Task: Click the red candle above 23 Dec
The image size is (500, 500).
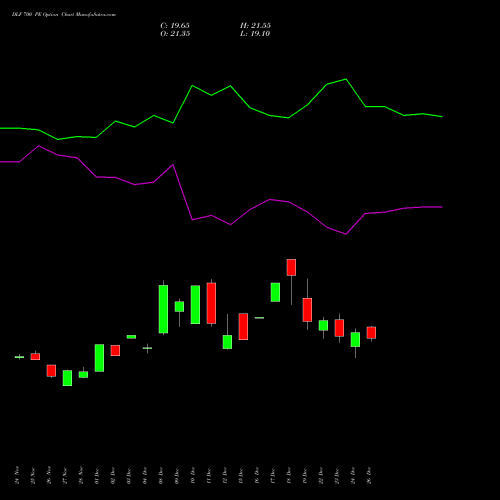Action: 339,328
